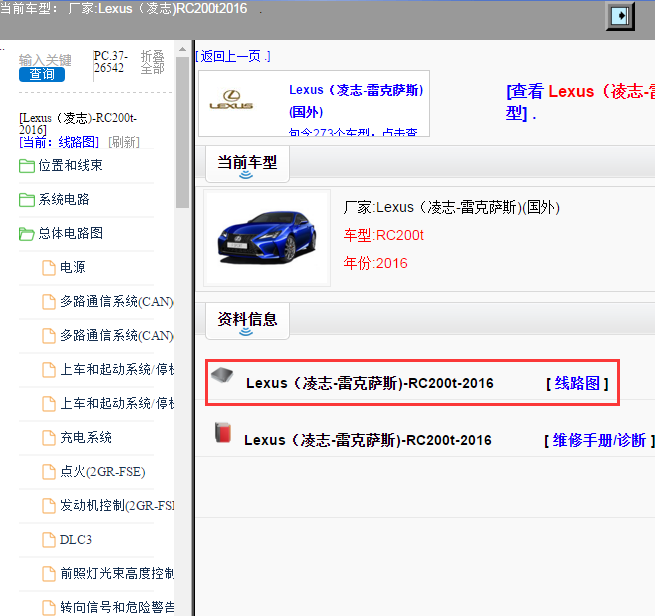The image size is (655, 616).
Task: Open the 系统电路 folder icon
Action: pyautogui.click(x=27, y=200)
